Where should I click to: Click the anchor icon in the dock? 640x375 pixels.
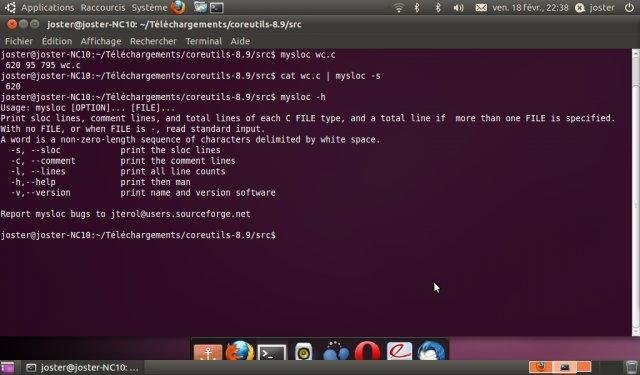click(x=208, y=352)
